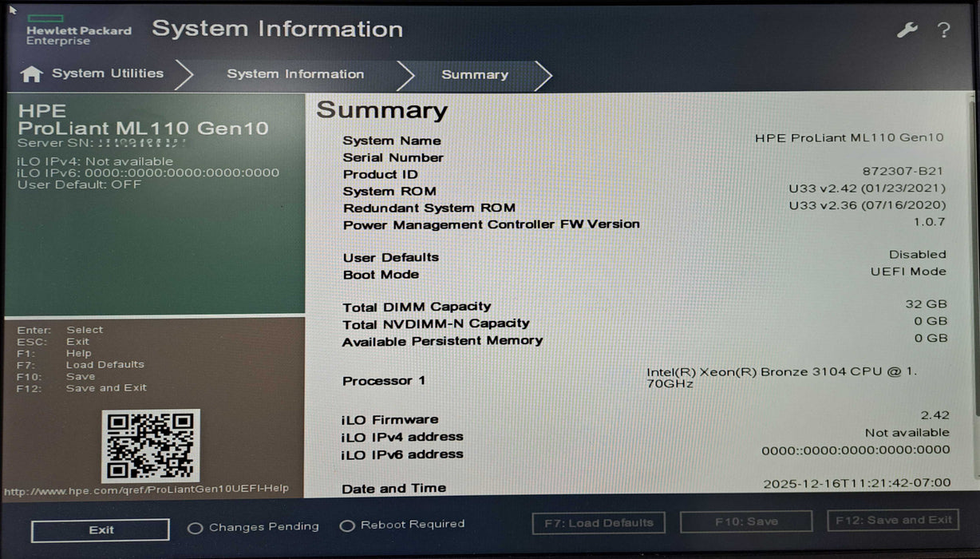The width and height of the screenshot is (980, 559).
Task: Click the Summary heading
Action: coord(381,110)
